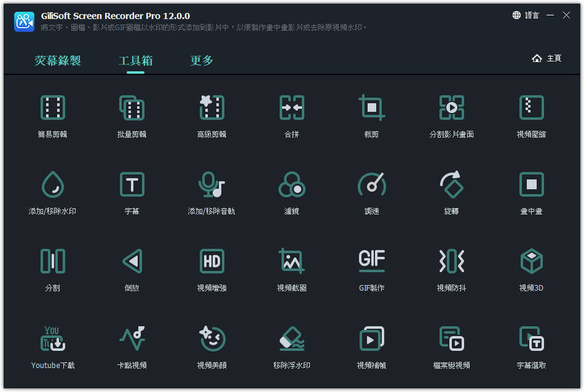Go to 主頁 home page

pyautogui.click(x=547, y=58)
